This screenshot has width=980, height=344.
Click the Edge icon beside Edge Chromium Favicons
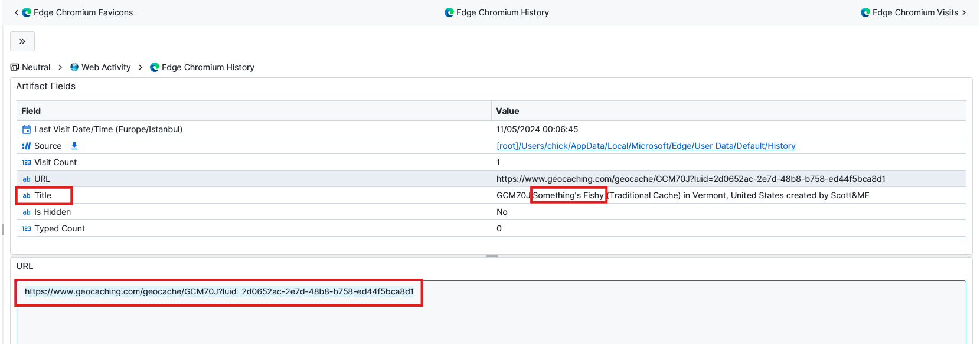click(x=27, y=12)
